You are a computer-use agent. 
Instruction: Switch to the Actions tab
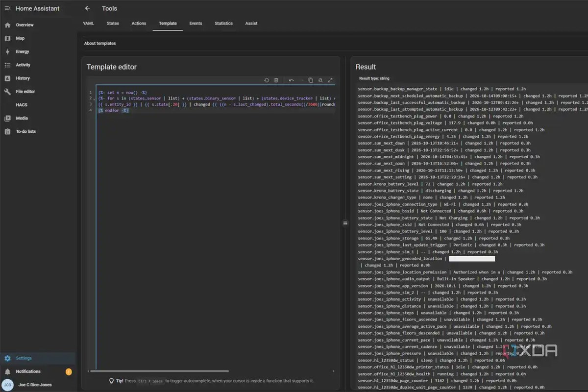click(139, 24)
